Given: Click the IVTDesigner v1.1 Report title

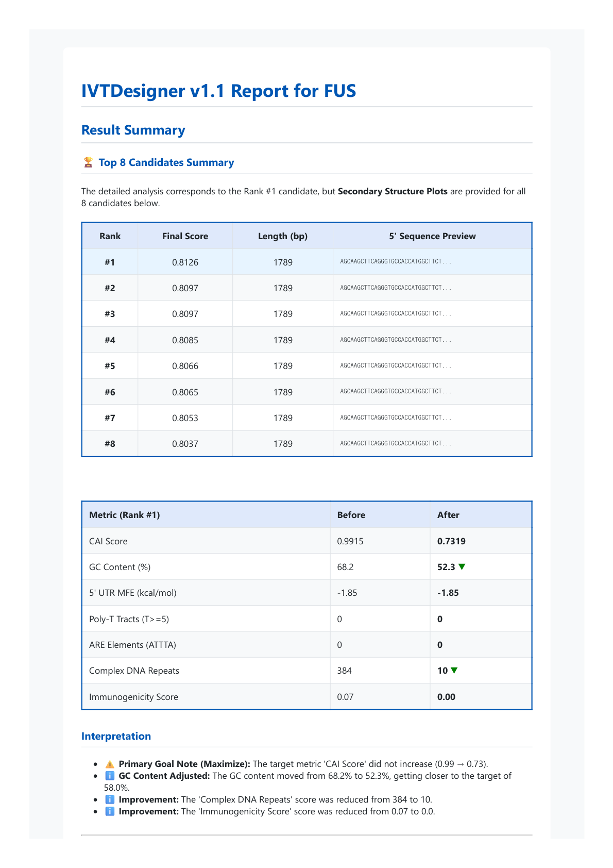Looking at the screenshot, I should click(218, 91).
